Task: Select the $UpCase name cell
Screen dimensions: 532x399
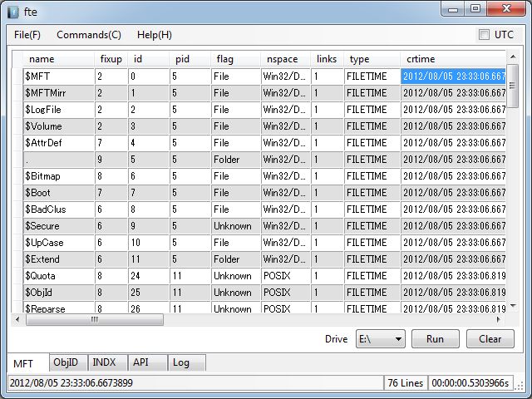Action: click(59, 242)
